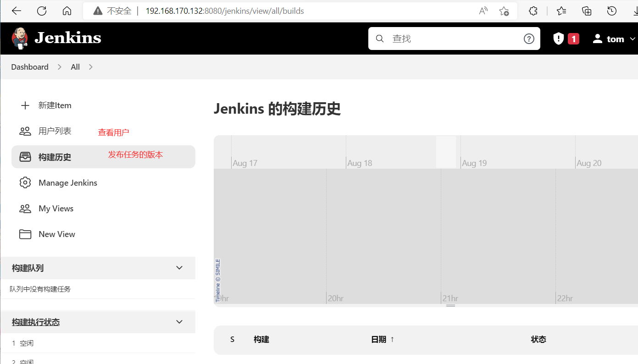The height and width of the screenshot is (364, 638).
Task: Click the people icon for My Views
Action: (x=25, y=209)
